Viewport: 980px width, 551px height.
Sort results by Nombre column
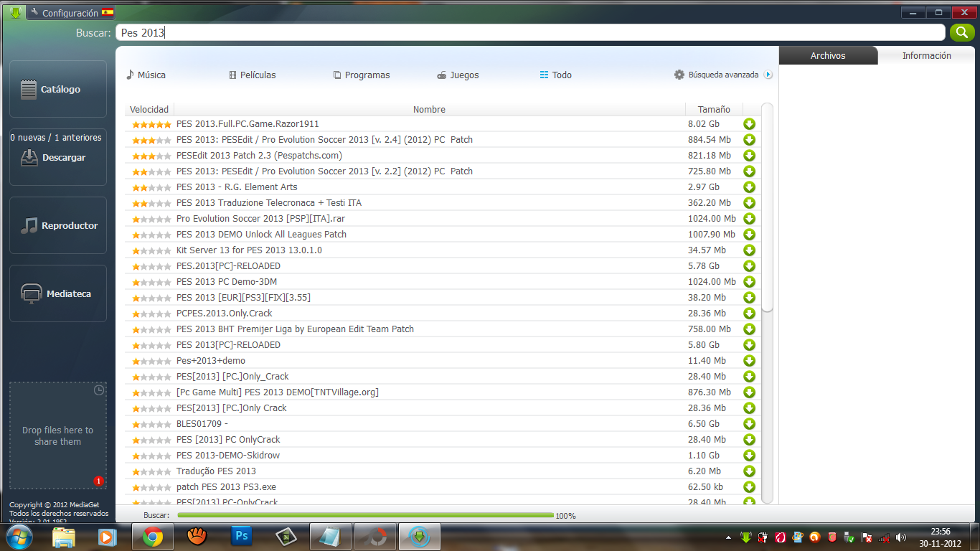(429, 109)
